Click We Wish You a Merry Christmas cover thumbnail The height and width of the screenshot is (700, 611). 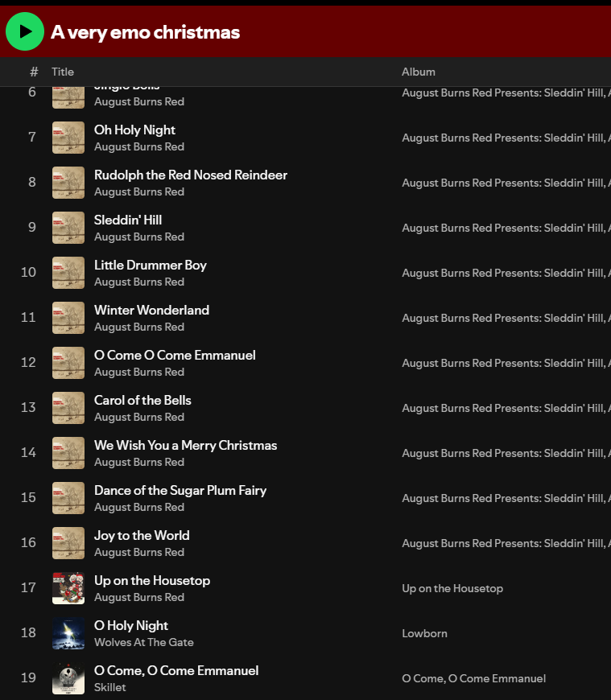[x=68, y=453]
